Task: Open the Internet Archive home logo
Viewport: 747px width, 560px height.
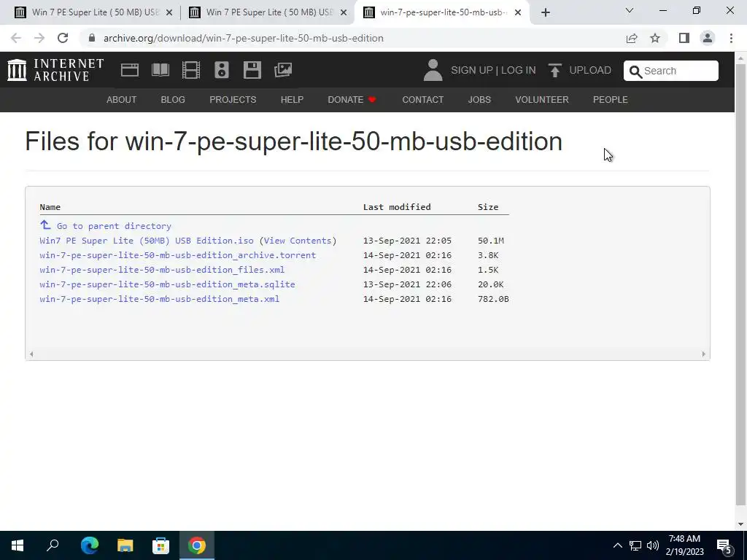Action: click(x=55, y=70)
